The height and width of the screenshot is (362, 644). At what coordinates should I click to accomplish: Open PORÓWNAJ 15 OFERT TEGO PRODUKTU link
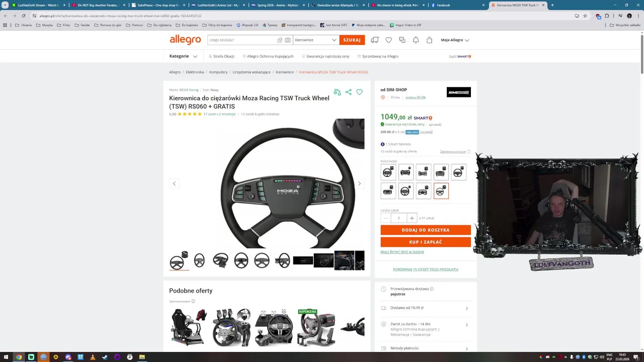(426, 269)
